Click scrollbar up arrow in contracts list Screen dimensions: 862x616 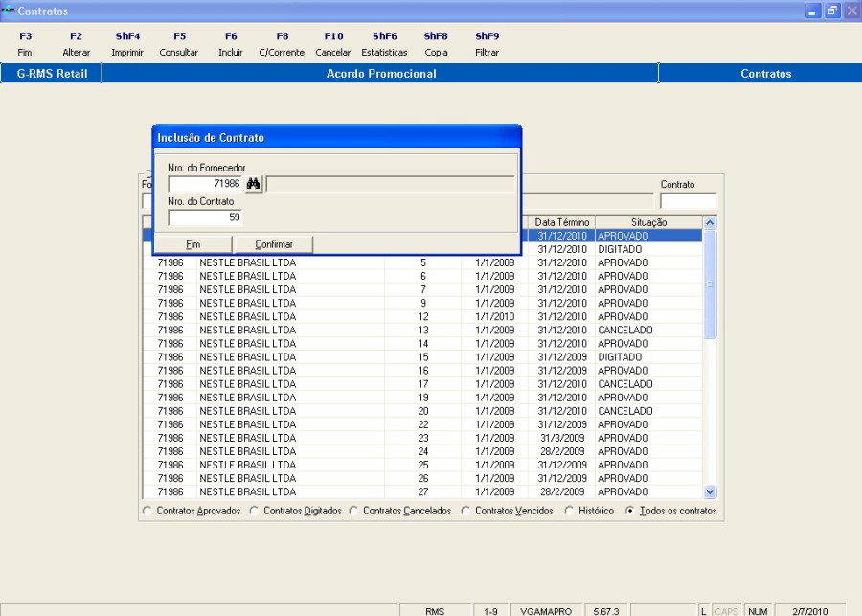[x=710, y=223]
